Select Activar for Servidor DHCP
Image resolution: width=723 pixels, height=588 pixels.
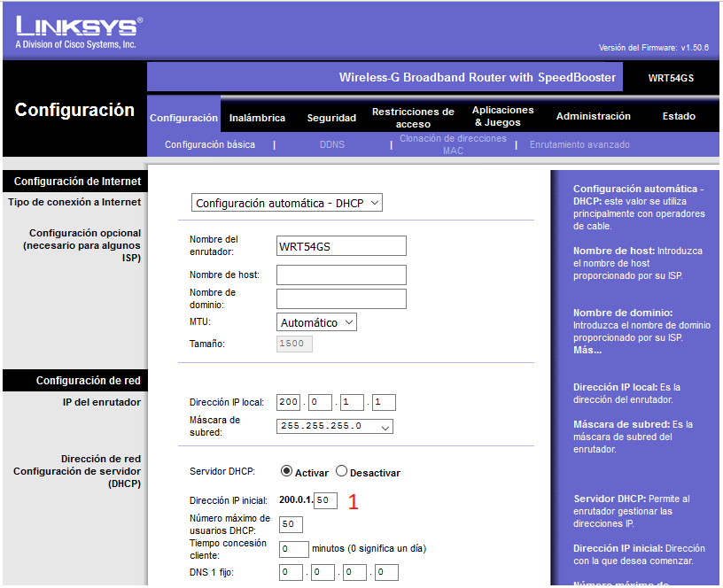coord(286,471)
